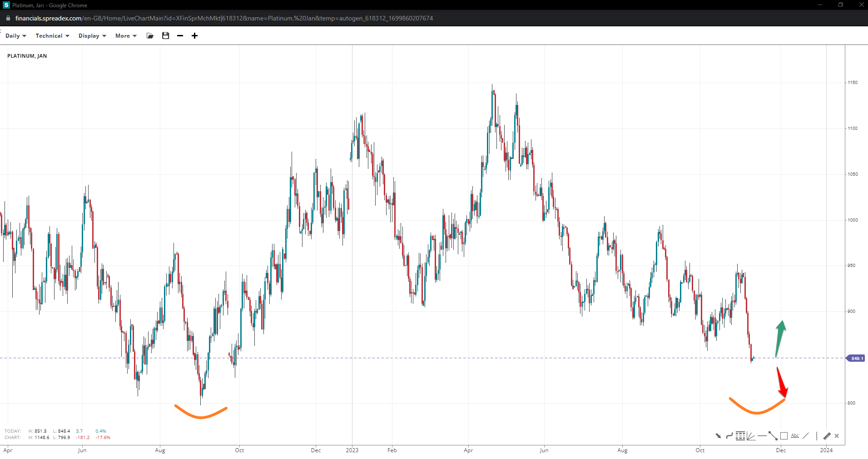Open the Display options dropdown
868x459 pixels.
(x=92, y=36)
